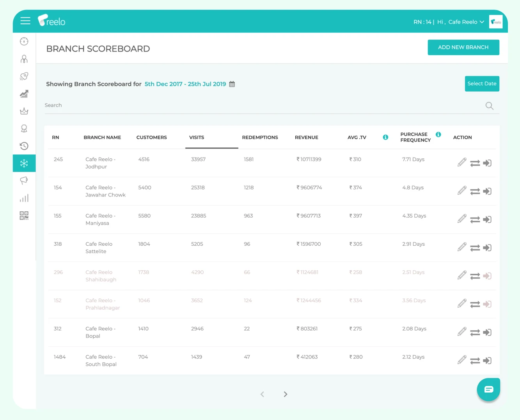The image size is (520, 420).
Task: Click the Select Date button
Action: coord(482,84)
